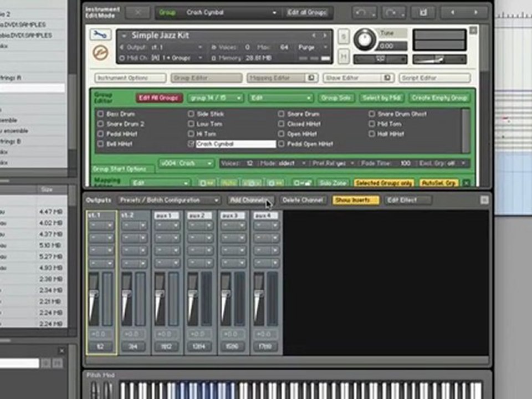The width and height of the screenshot is (532, 399).
Task: Check the Bass Drum group checkbox
Action: (100, 114)
